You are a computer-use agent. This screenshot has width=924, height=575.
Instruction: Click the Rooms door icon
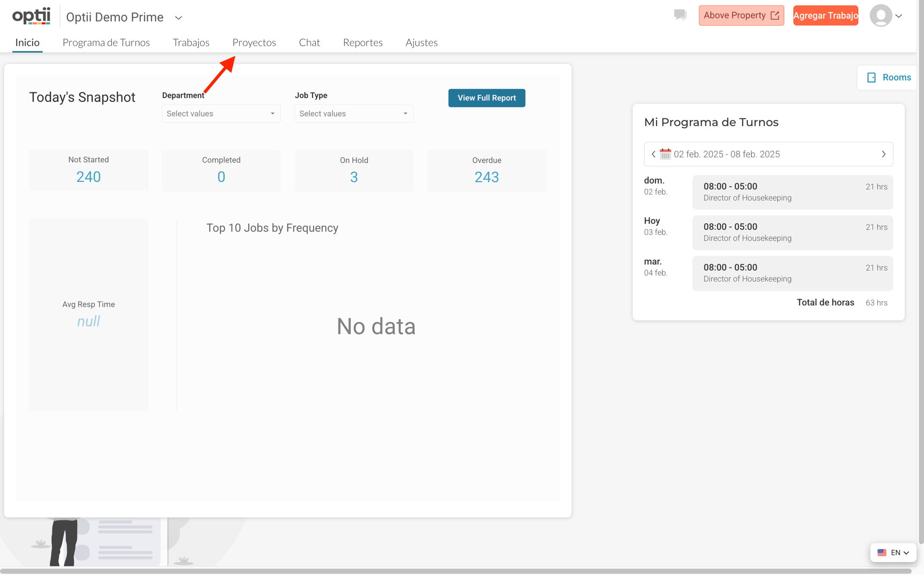pyautogui.click(x=871, y=77)
